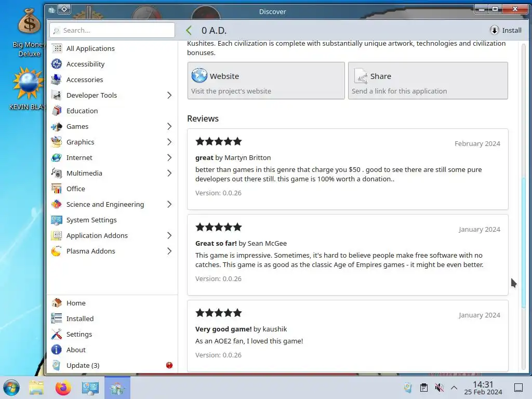Click the Website globe icon
Screen dimensions: 532x399
199,75
